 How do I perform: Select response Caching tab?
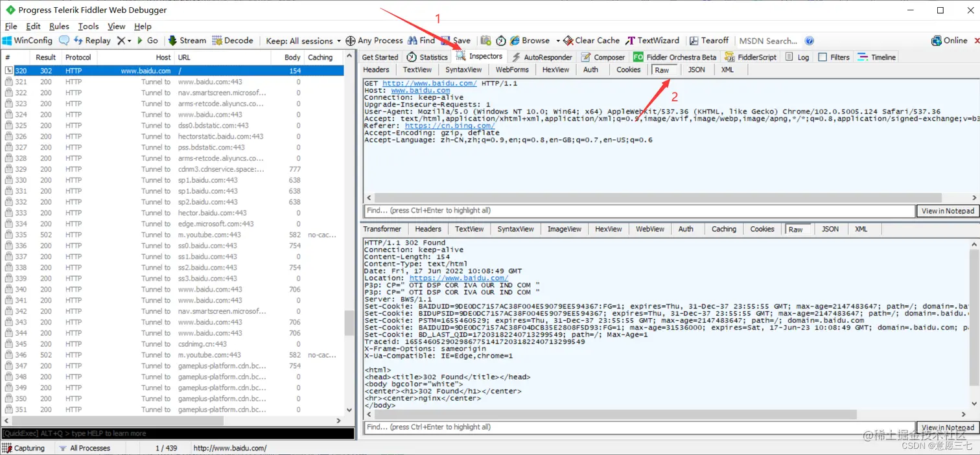[724, 229]
